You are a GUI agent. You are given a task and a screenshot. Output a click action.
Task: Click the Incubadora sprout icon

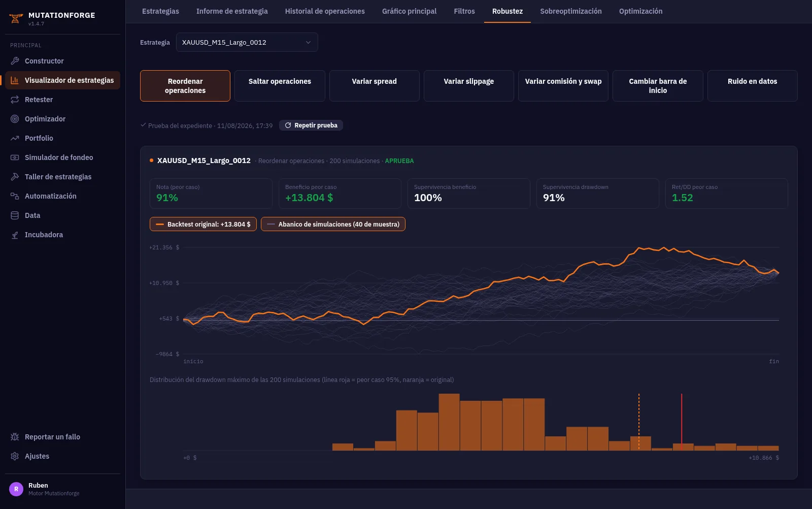[15, 235]
